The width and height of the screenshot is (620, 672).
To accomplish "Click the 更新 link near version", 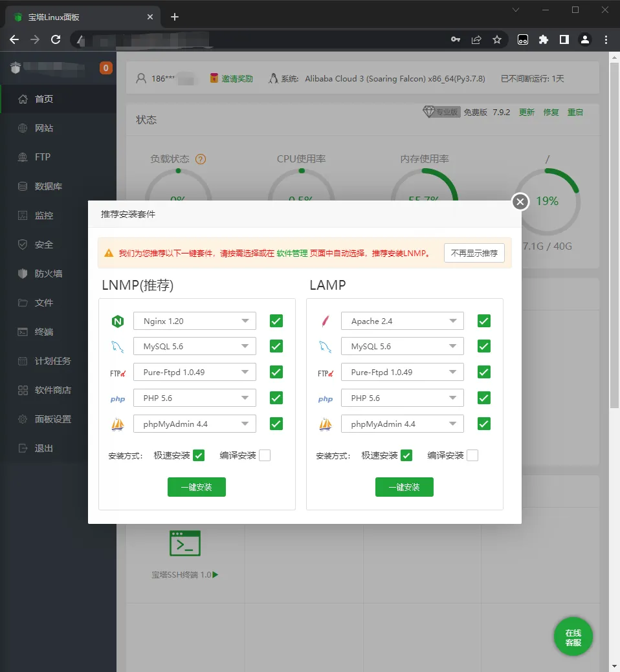I will point(527,113).
